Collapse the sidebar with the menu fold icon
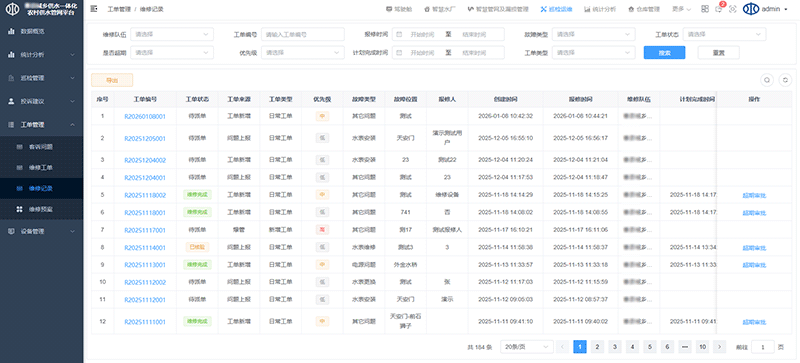Image resolution: width=800 pixels, height=363 pixels. (x=94, y=9)
